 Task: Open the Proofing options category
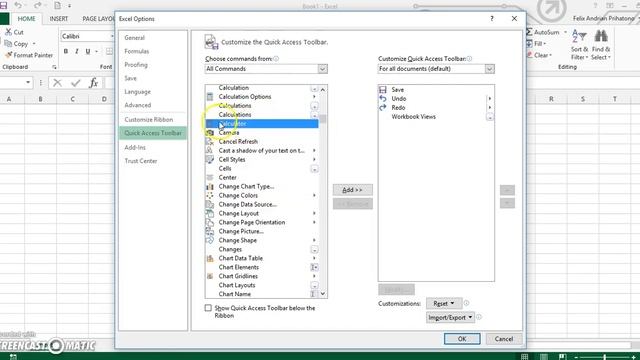point(136,64)
